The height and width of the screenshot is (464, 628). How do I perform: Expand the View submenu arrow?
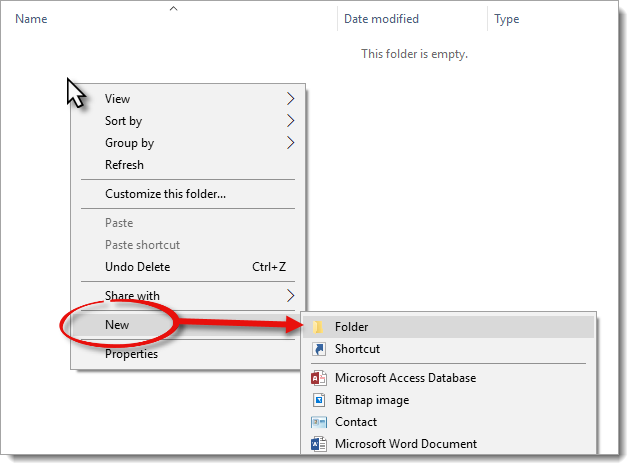(x=291, y=99)
